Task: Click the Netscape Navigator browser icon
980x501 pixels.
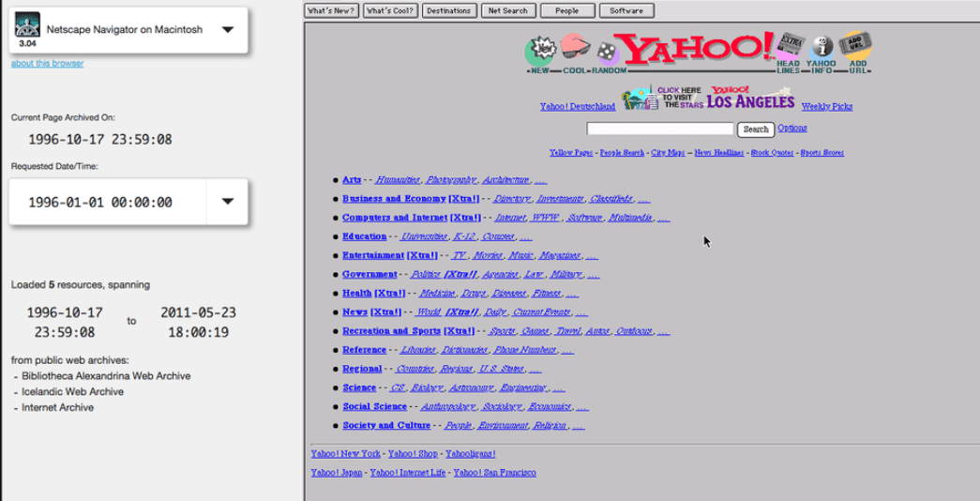Action: click(x=27, y=25)
